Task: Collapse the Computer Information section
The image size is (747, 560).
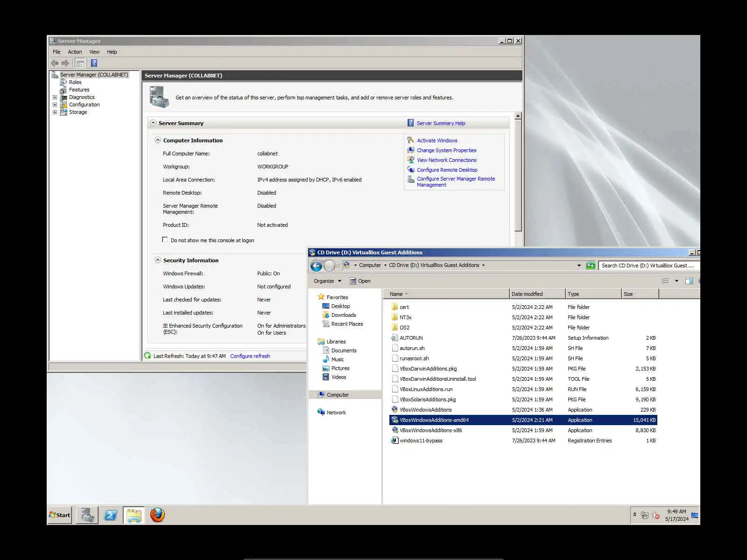Action: tap(158, 140)
